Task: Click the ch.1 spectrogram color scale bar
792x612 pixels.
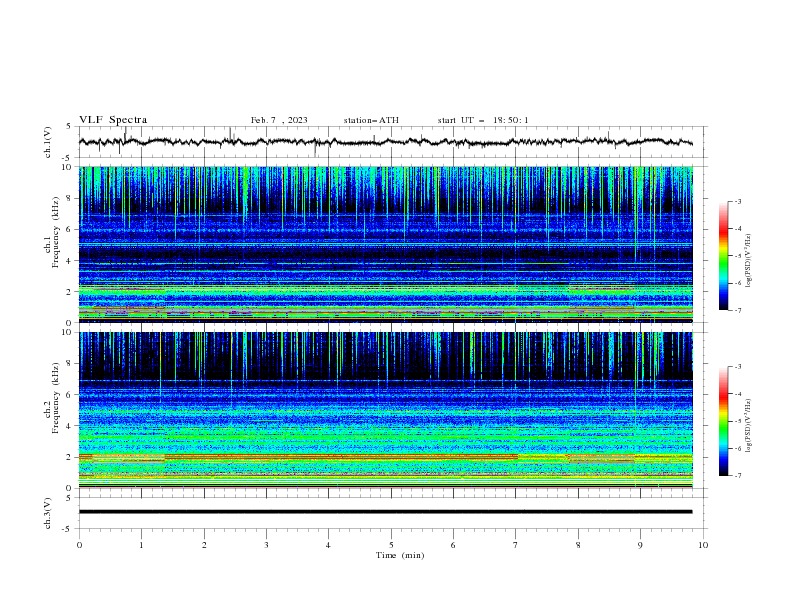Action: 724,256
